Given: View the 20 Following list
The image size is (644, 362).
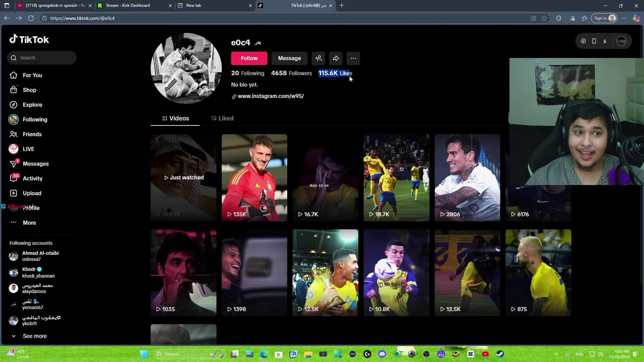Looking at the screenshot, I should [x=248, y=73].
